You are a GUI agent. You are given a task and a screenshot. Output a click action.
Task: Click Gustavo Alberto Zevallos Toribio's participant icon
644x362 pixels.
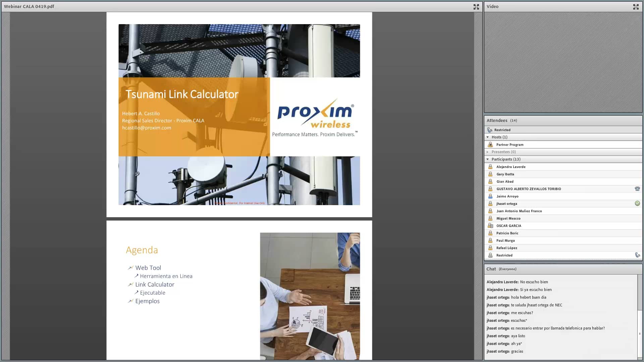(x=490, y=189)
